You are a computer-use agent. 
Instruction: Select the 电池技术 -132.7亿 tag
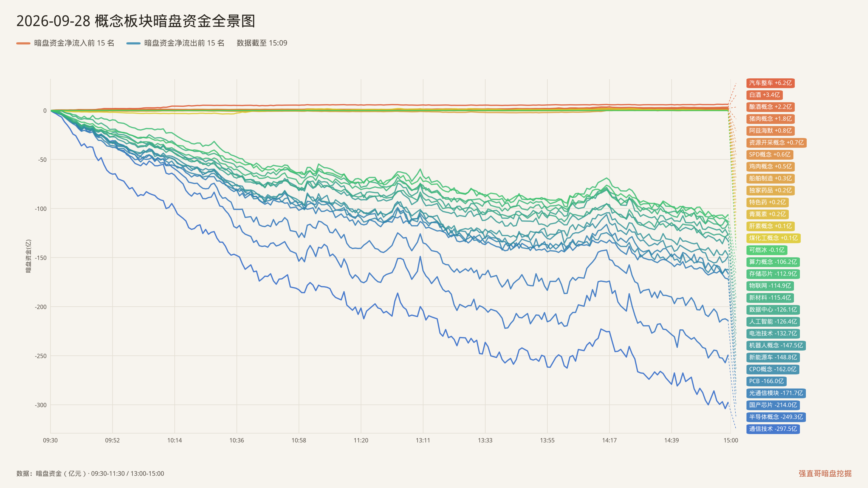773,333
